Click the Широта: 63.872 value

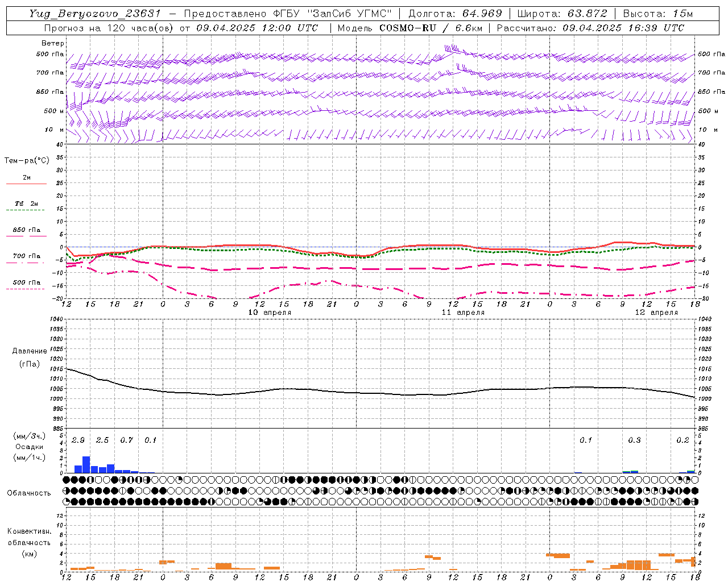[x=562, y=14]
